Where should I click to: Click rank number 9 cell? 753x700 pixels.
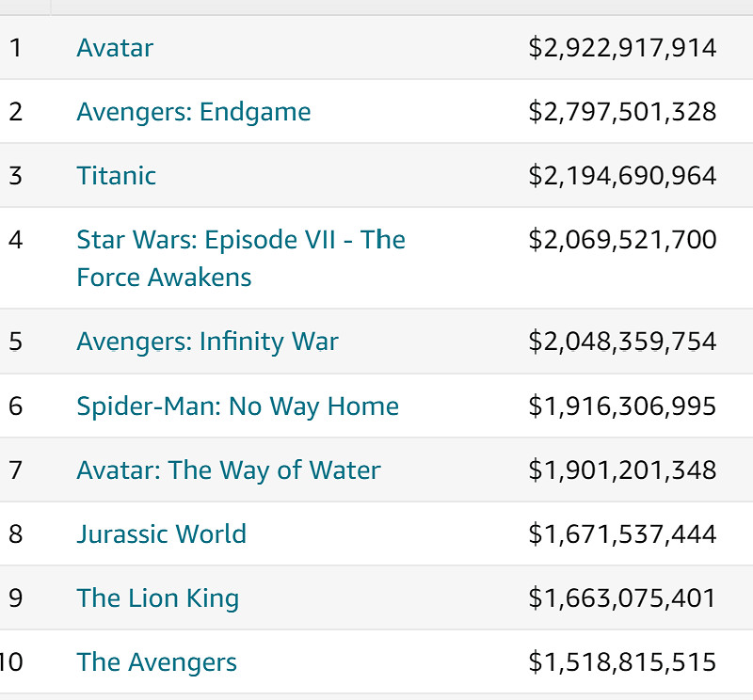tap(15, 598)
